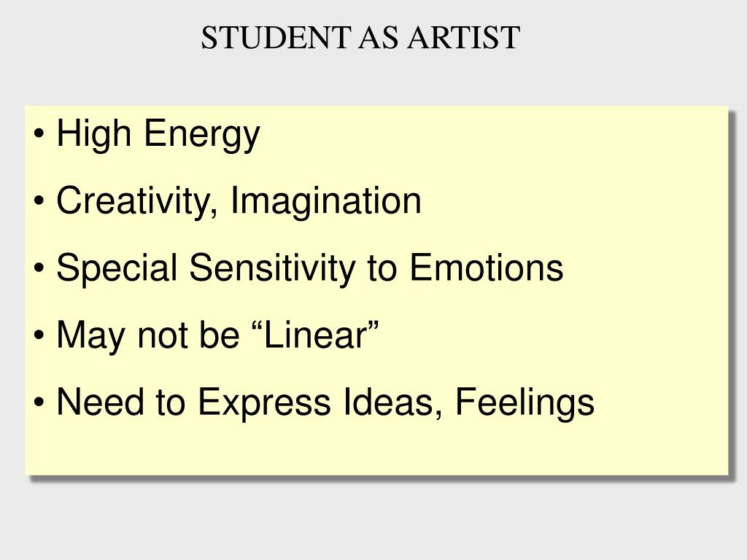Screen dimensions: 747x560
Task: Click the word 'Express' in the last bullet
Action: [x=264, y=403]
